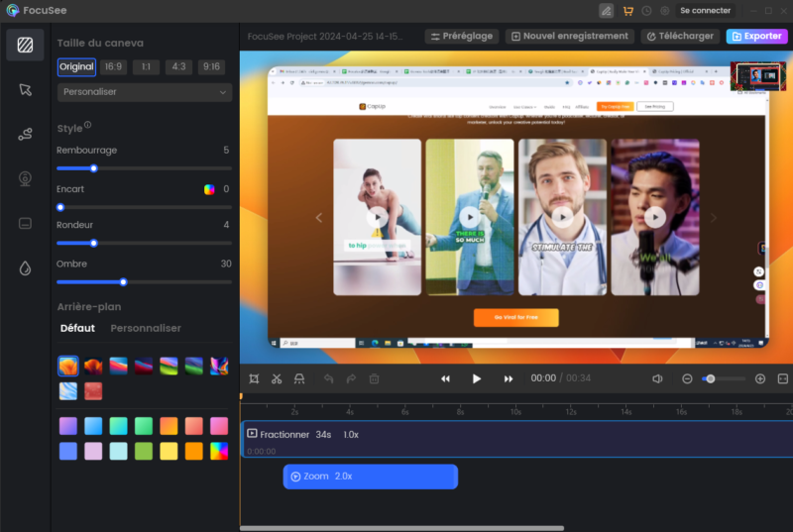
Task: Fit timeline to window icon
Action: (x=782, y=378)
